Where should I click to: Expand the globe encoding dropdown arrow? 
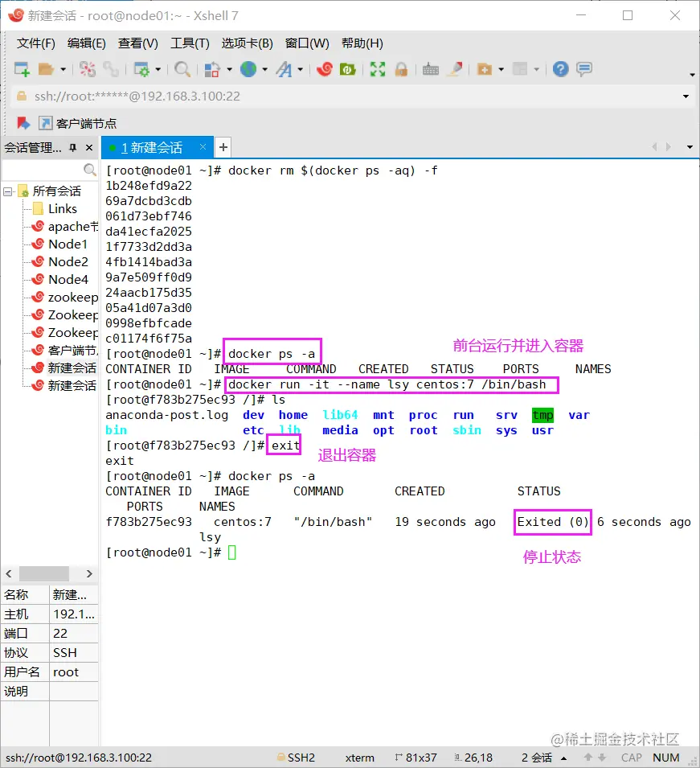click(265, 69)
